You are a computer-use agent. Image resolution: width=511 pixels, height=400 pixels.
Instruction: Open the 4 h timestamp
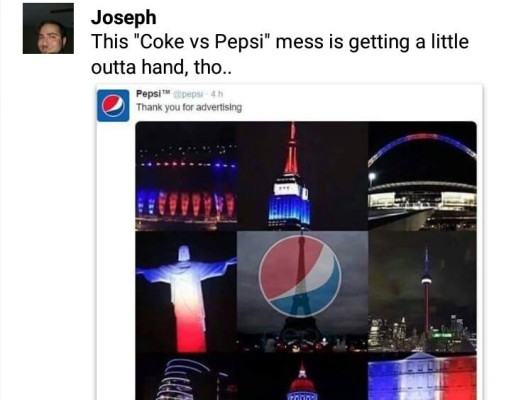click(x=216, y=94)
